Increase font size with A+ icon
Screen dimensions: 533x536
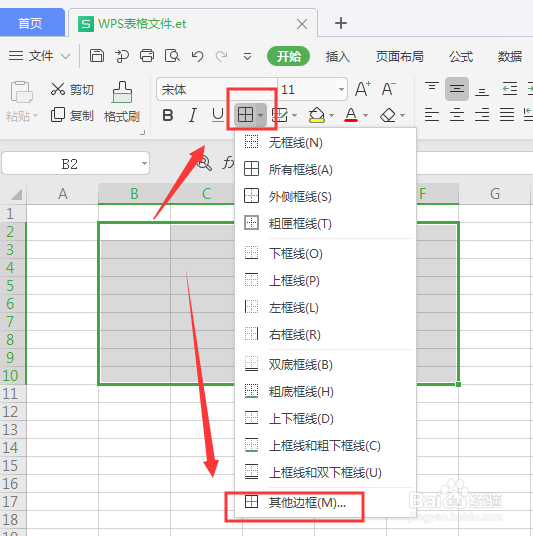point(363,89)
